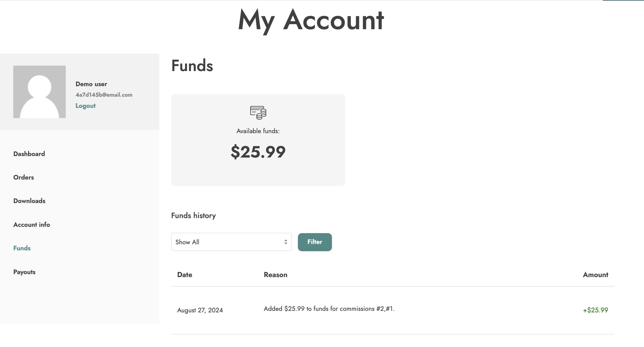644x347 pixels.
Task: Open Downloads section
Action: point(29,201)
